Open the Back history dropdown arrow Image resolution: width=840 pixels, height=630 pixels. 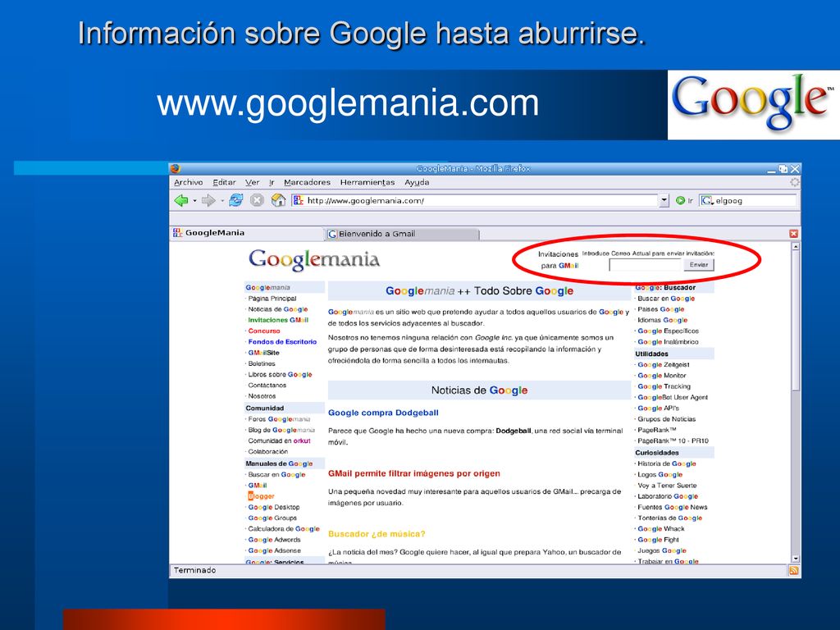194,201
